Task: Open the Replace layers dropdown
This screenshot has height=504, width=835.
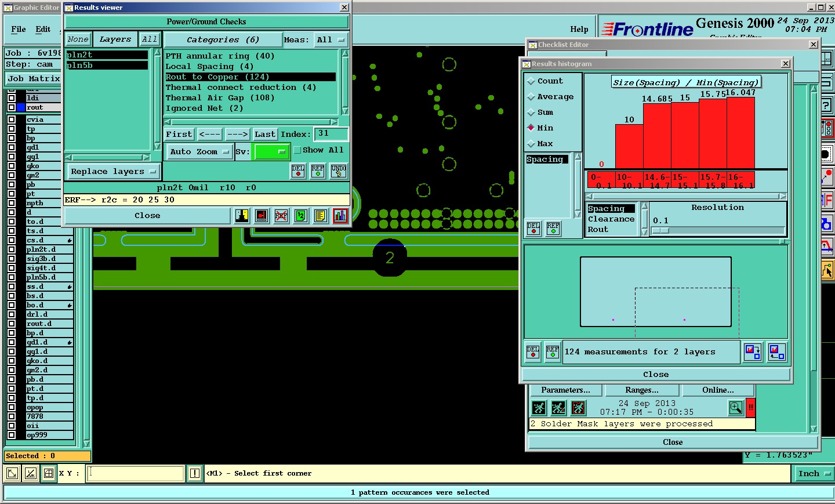Action: pos(113,172)
